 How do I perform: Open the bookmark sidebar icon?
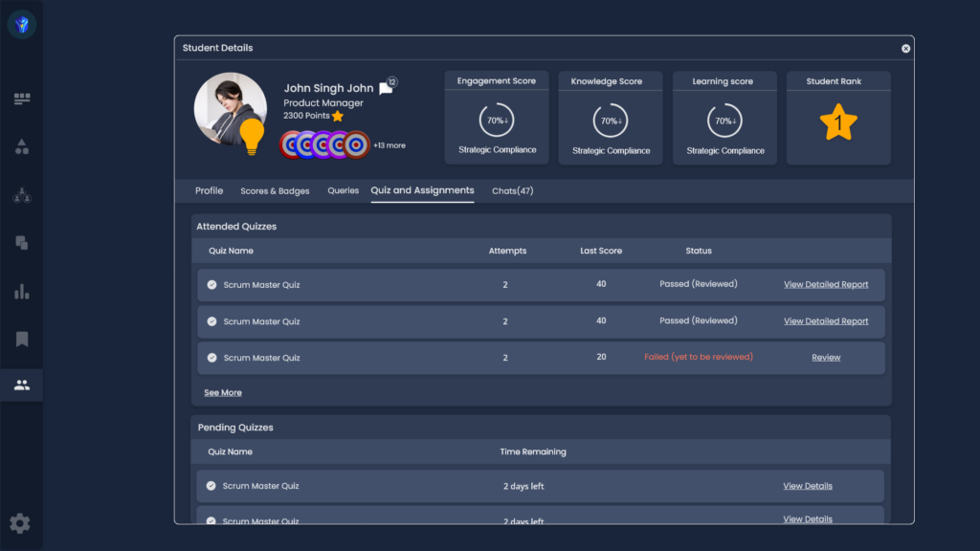coord(22,340)
